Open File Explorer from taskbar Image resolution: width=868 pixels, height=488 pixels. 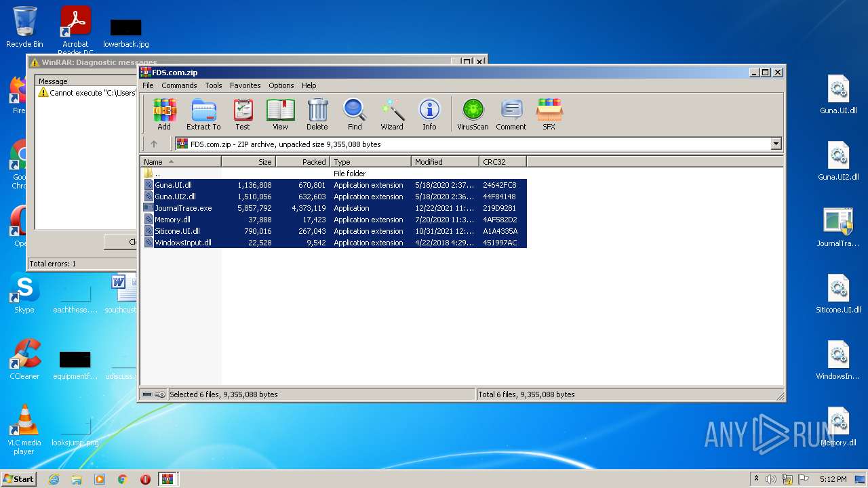[x=77, y=479]
